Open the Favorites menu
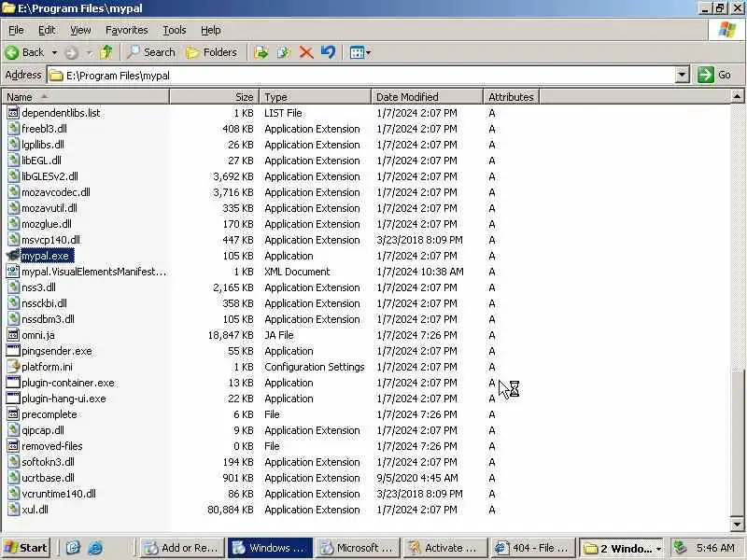This screenshot has width=747, height=560. pyautogui.click(x=127, y=30)
